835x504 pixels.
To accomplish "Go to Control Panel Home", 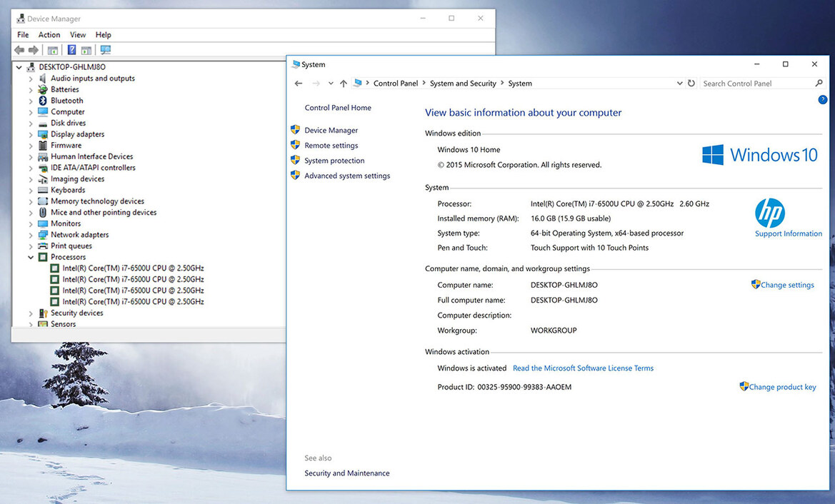I will pos(338,108).
